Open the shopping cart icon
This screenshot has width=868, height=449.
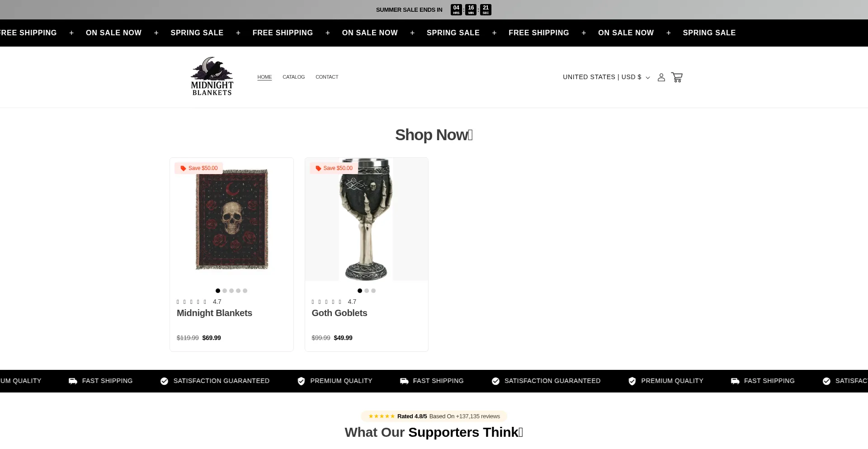[x=677, y=77]
